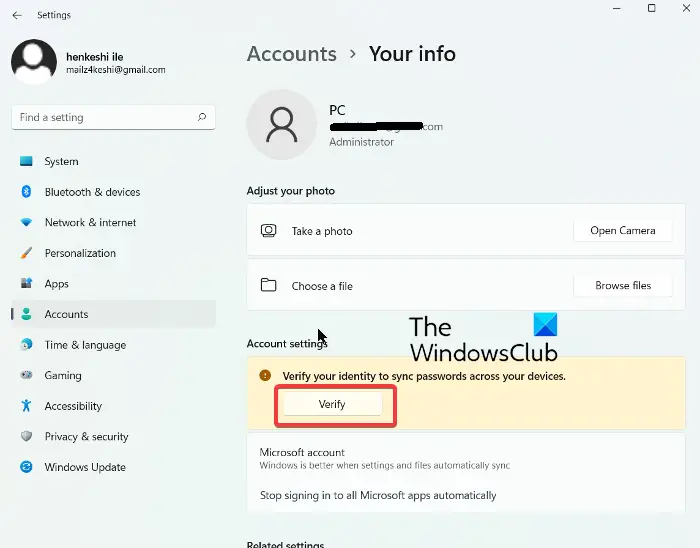Select Privacy & security category
The image size is (700, 548).
pos(114,436)
